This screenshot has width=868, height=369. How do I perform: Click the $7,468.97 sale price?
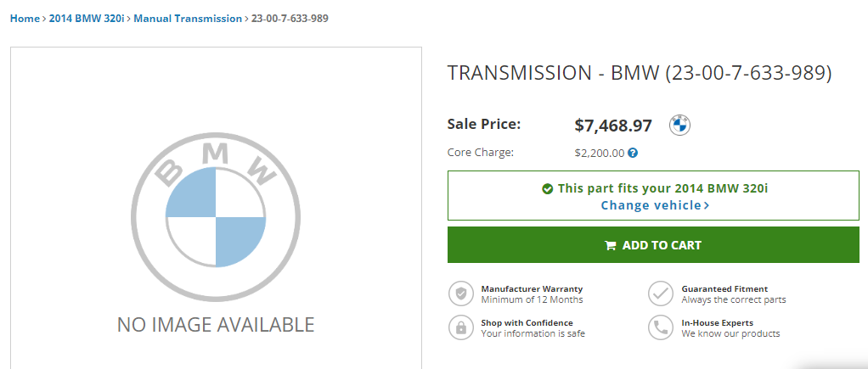tap(613, 126)
